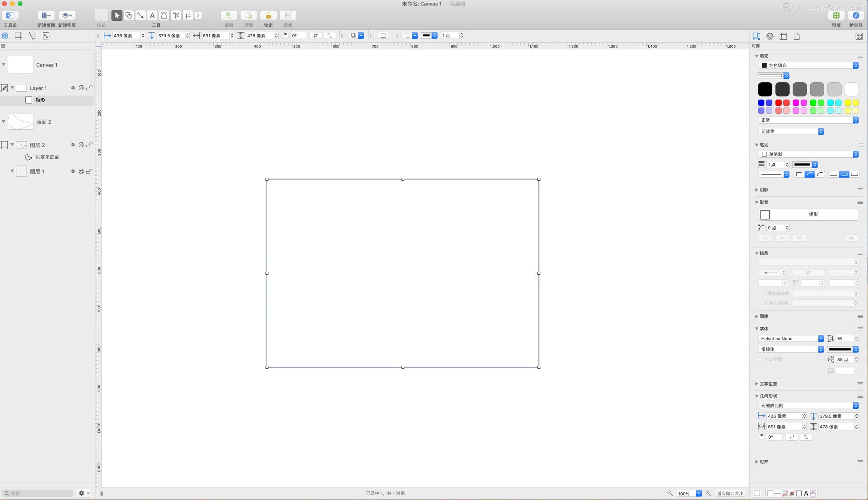Click the New Layer toolbar icon
The height and width of the screenshot is (500, 868).
click(67, 15)
